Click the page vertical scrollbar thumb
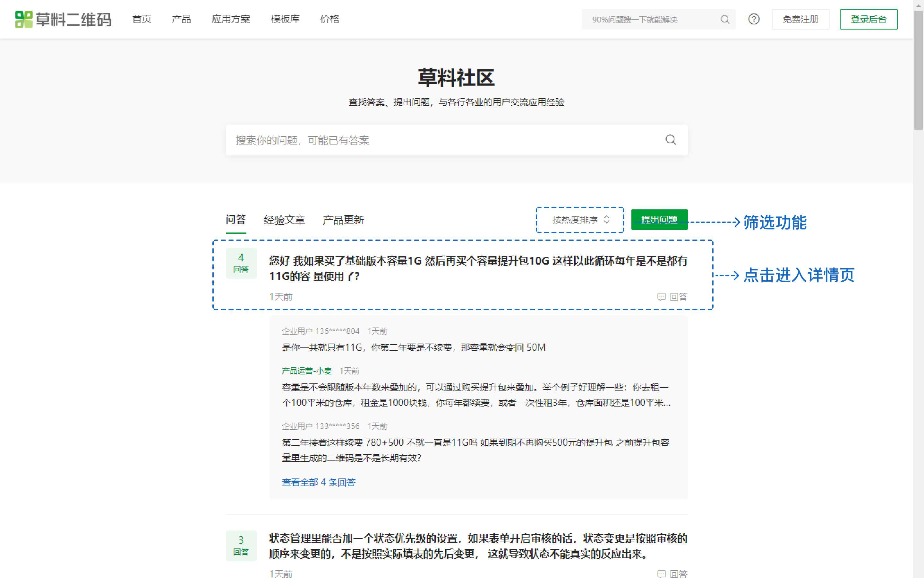Viewport: 924px width, 578px height. pos(918,71)
